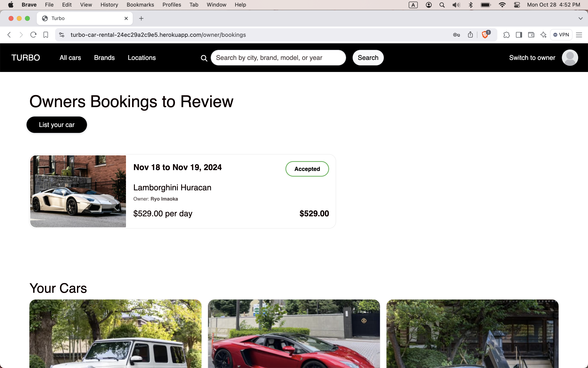This screenshot has width=588, height=368.
Task: Focus the city, brand, model search field
Action: click(x=278, y=58)
